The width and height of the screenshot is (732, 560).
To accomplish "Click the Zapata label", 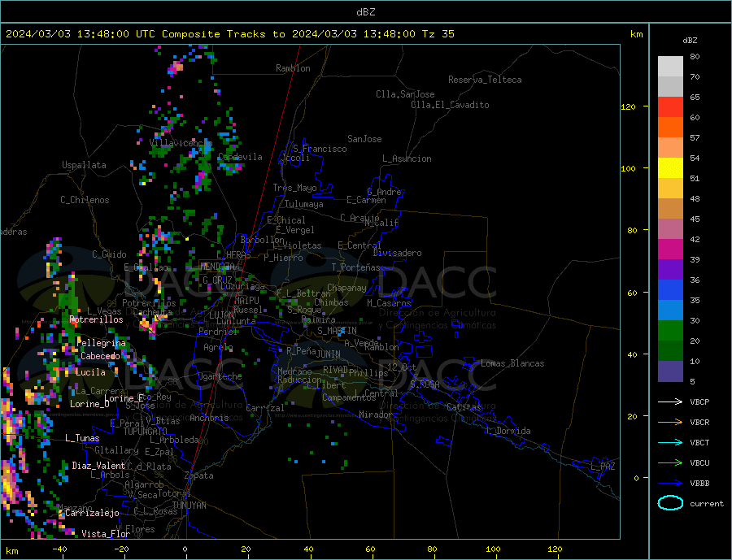I will 199,476.
